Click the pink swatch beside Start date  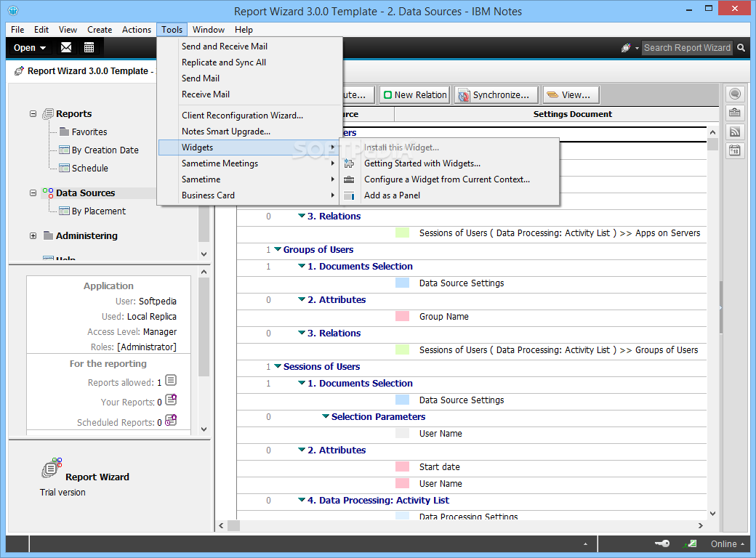click(x=402, y=466)
